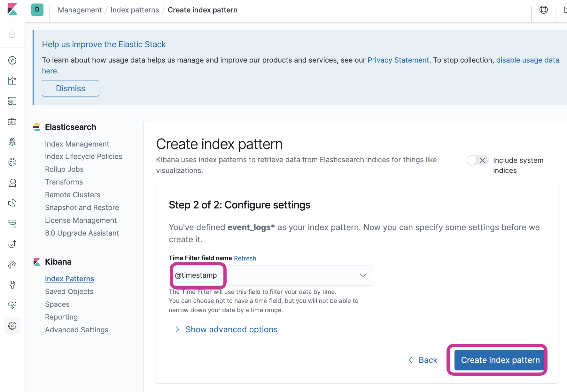
Task: Expand Show advanced options
Action: [231, 329]
